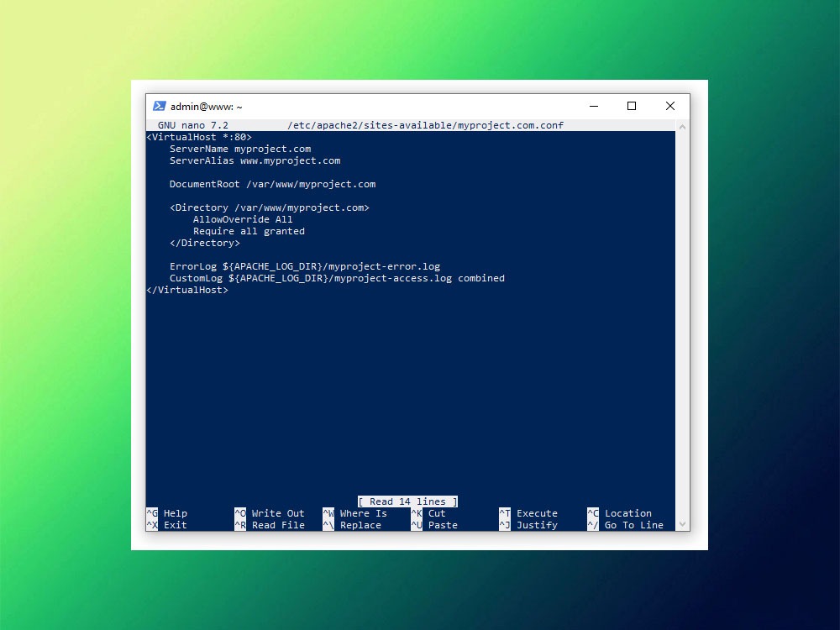Choose the ^W Where Is search shortcut

pos(354,513)
